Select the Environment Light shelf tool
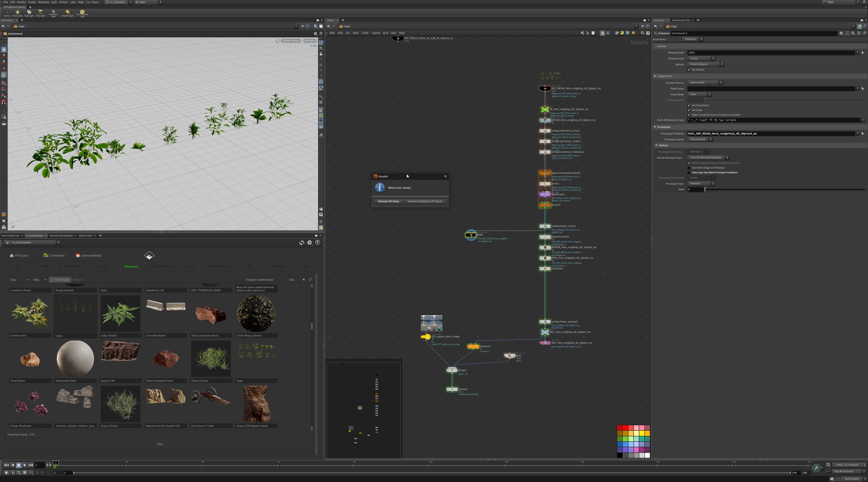This screenshot has height=482, width=868. [x=82, y=13]
